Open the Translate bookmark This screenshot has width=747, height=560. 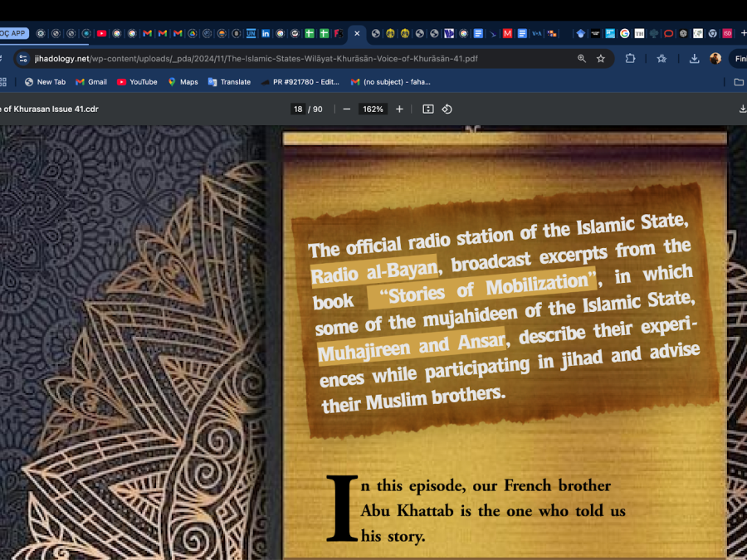pos(229,82)
